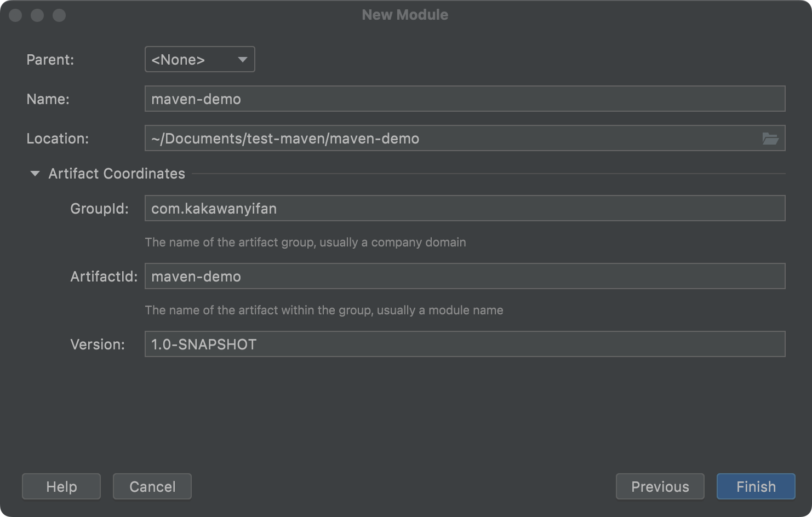
Task: Close the New Module window
Action: pos(15,15)
